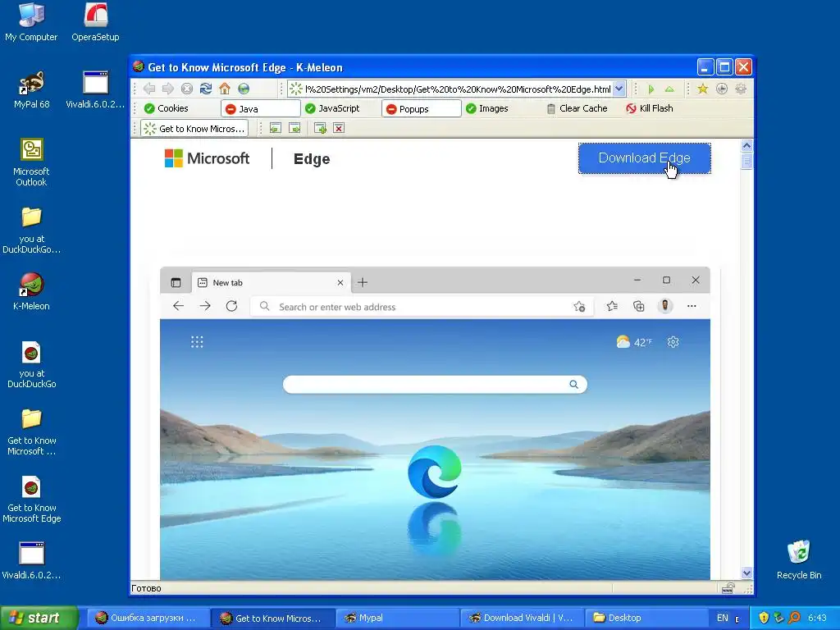Toggle the Java privacy setting
This screenshot has width=840, height=630.
(x=261, y=108)
